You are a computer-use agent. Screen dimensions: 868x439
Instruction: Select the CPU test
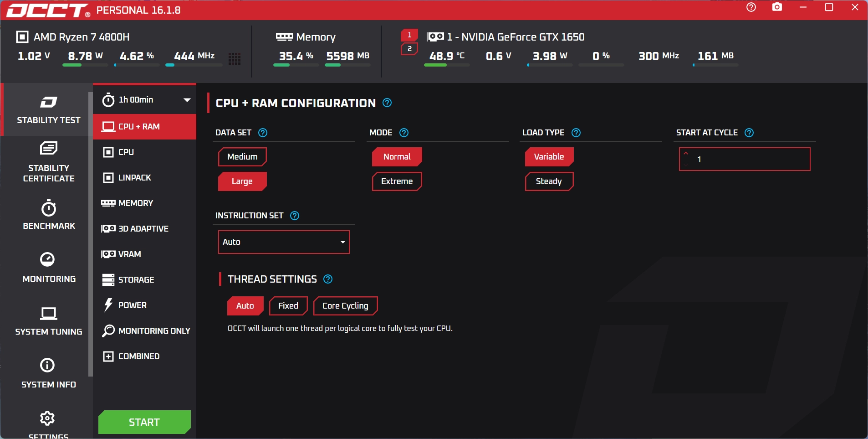coord(145,152)
